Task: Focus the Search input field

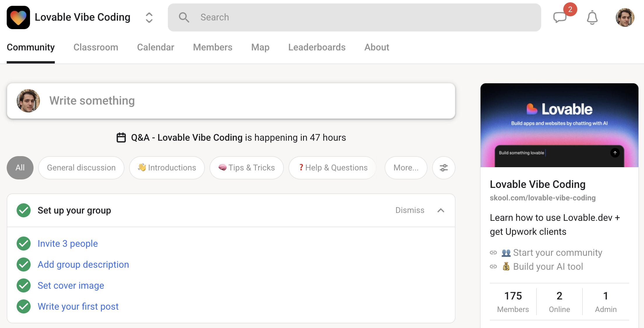Action: pyautogui.click(x=354, y=17)
